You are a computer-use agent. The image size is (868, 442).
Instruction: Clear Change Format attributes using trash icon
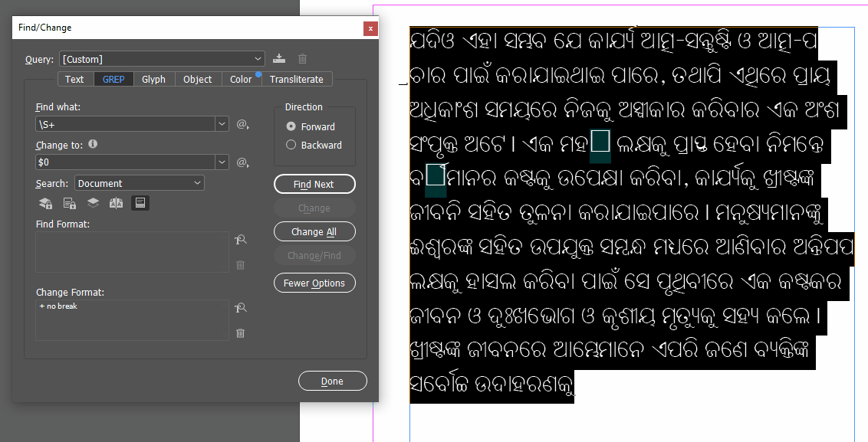[x=241, y=332]
